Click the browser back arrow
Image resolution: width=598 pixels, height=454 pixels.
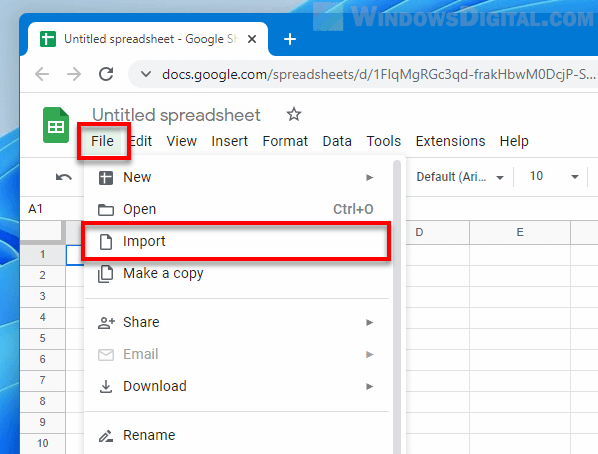pos(42,74)
